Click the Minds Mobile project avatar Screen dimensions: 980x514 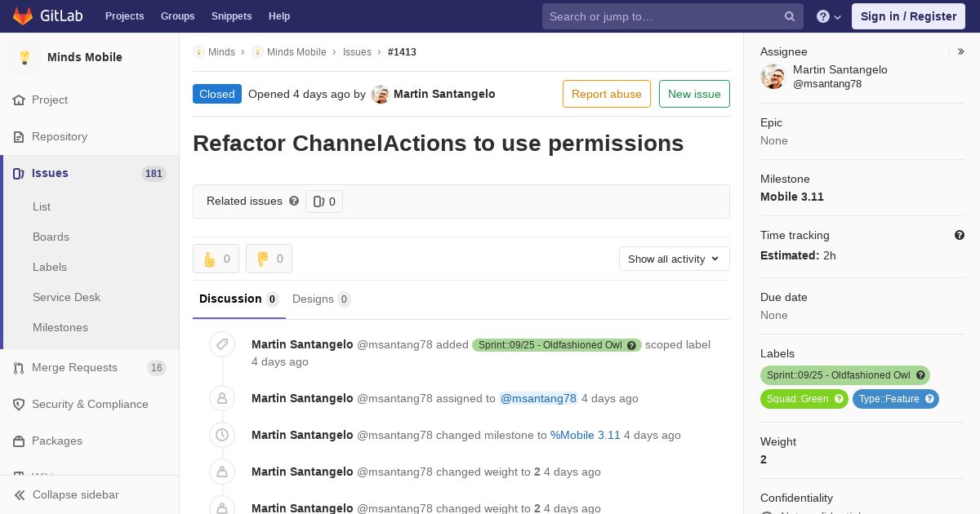tap(24, 57)
